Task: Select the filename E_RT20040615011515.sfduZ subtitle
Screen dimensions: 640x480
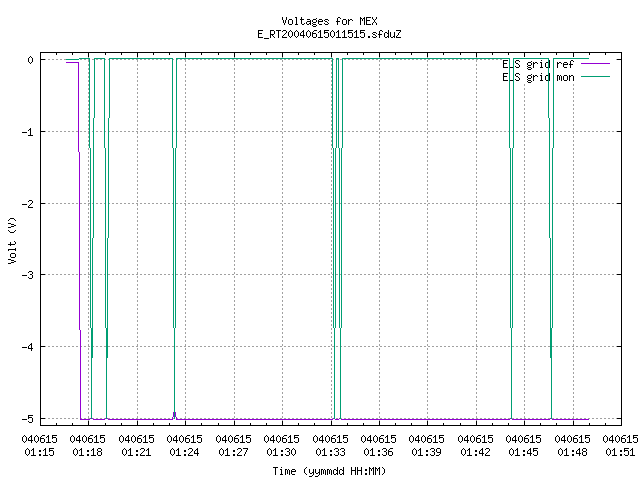Action: coord(329,34)
